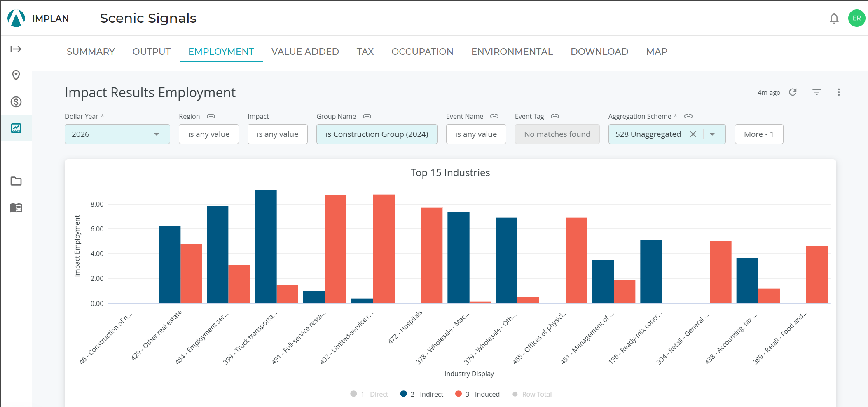Switch to the OCCUPATION tab
The height and width of the screenshot is (407, 868).
(422, 52)
